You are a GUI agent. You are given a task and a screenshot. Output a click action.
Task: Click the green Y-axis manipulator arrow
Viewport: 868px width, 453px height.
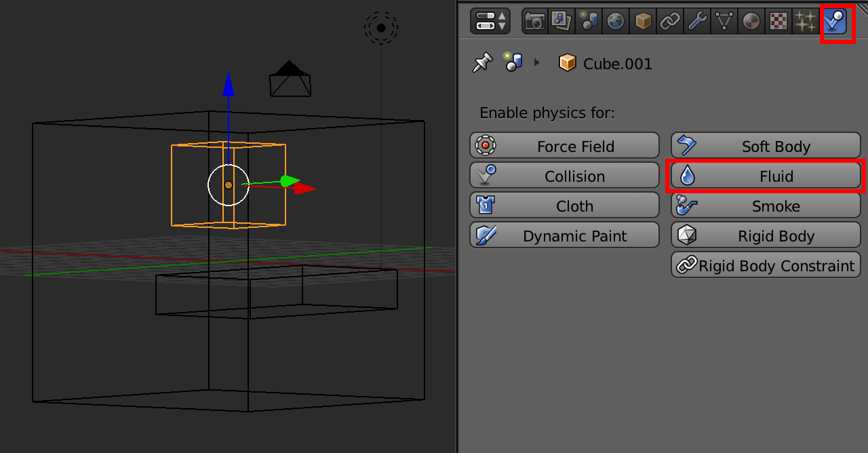(290, 181)
